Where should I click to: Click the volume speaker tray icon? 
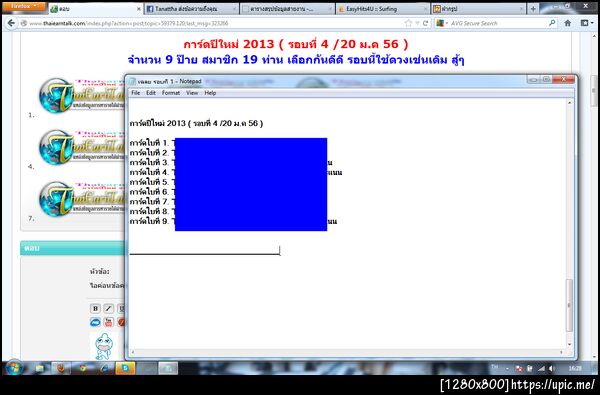pos(551,369)
